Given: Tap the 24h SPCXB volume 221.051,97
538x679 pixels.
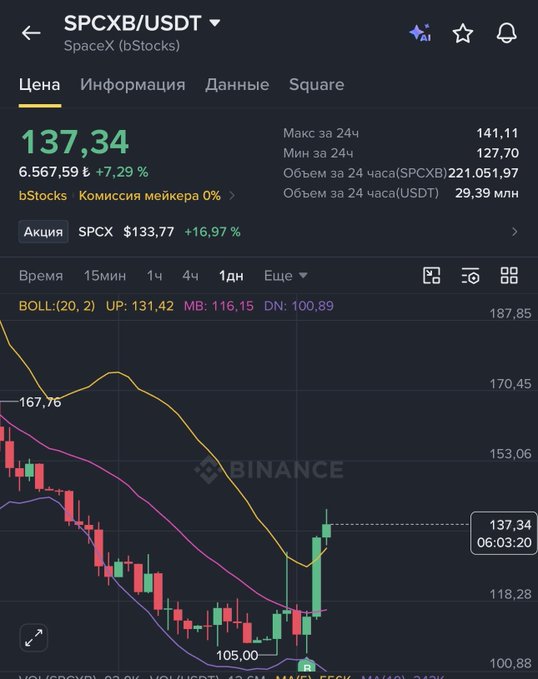Looking at the screenshot, I should 483,173.
